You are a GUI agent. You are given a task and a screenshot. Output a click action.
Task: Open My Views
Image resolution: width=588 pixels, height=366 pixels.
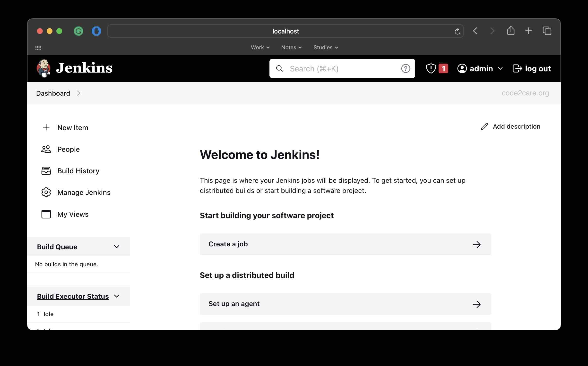click(x=73, y=214)
